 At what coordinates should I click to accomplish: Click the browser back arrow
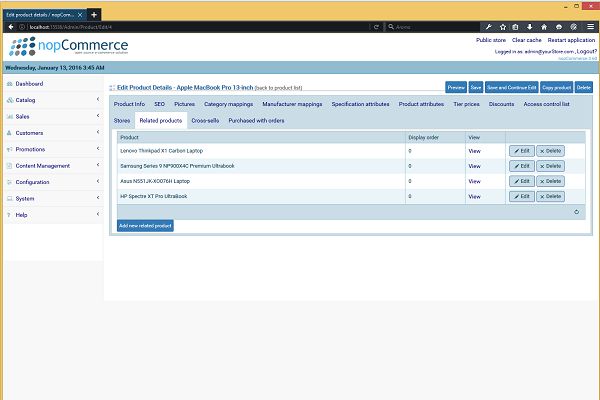tap(11, 27)
